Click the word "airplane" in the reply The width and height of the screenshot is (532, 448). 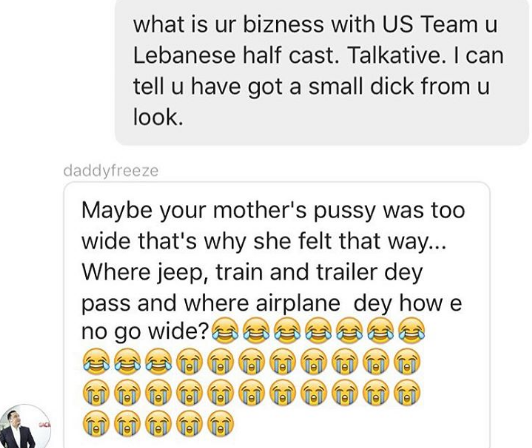point(298,303)
